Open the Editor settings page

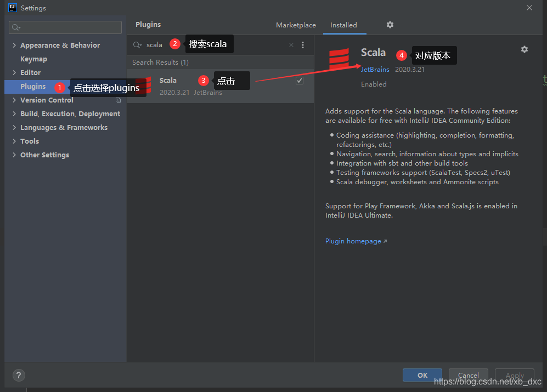pyautogui.click(x=30, y=72)
